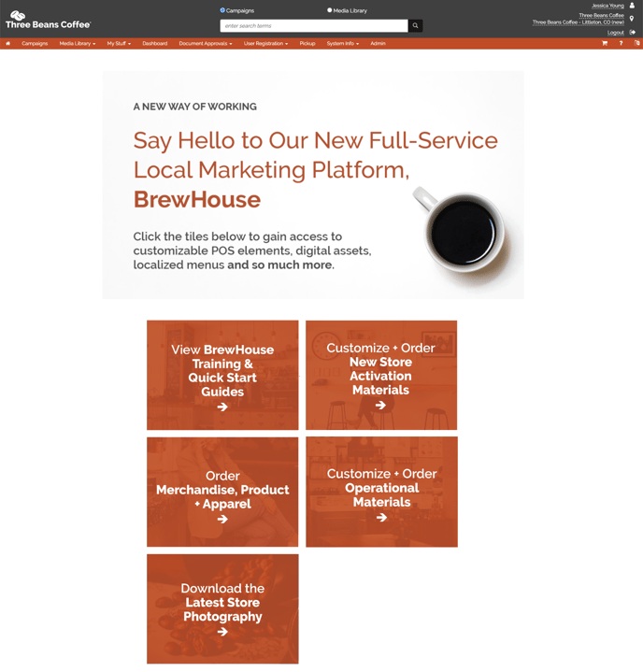Click the Jessica Young account link
This screenshot has height=672, width=643.
607,6
